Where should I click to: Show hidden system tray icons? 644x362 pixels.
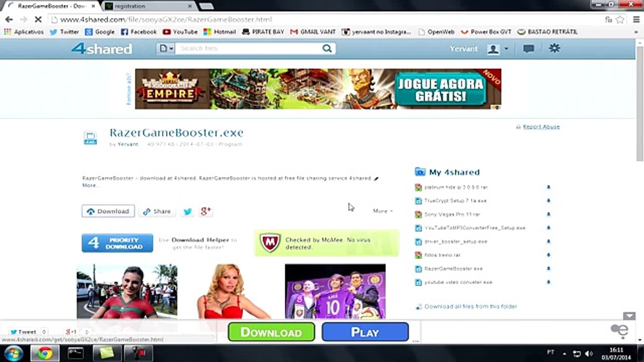point(565,353)
